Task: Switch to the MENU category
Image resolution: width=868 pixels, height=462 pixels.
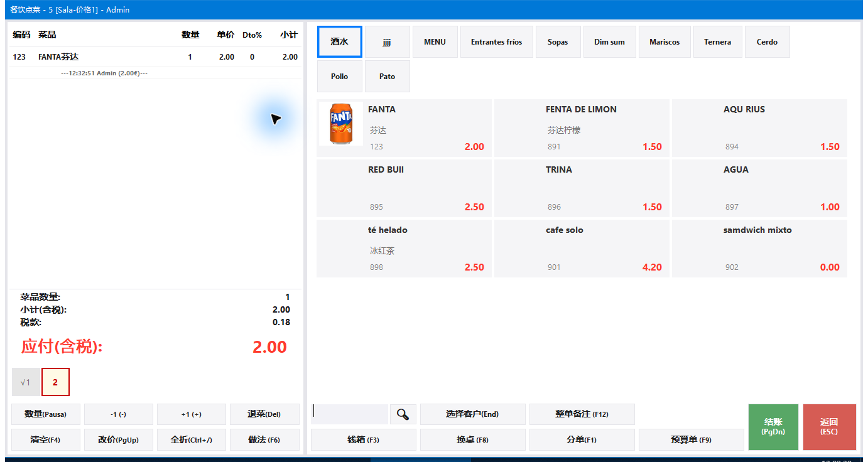Action: (435, 42)
